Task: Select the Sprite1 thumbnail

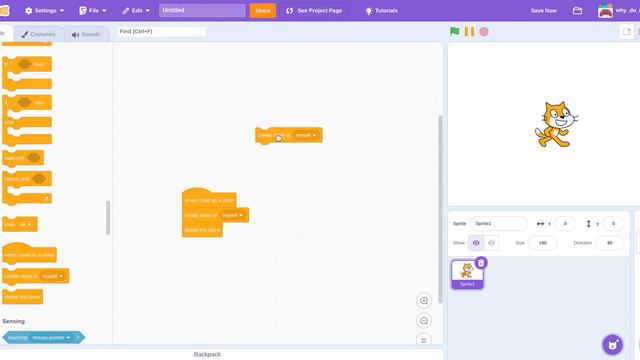Action: coord(467,274)
